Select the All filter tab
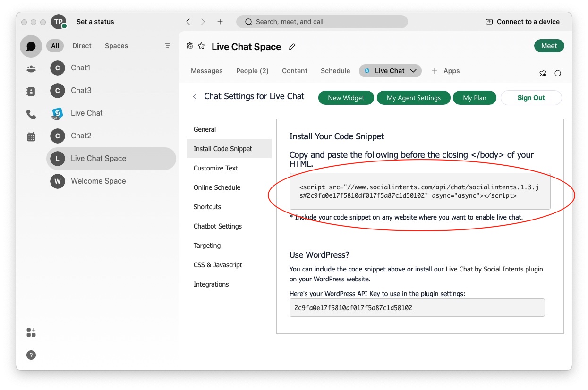588x390 pixels. [x=55, y=46]
